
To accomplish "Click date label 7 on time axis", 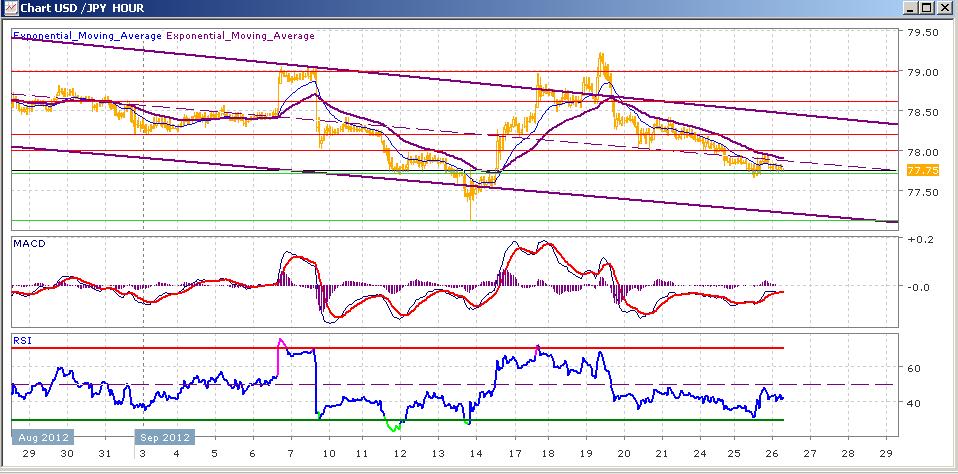I will (291, 454).
